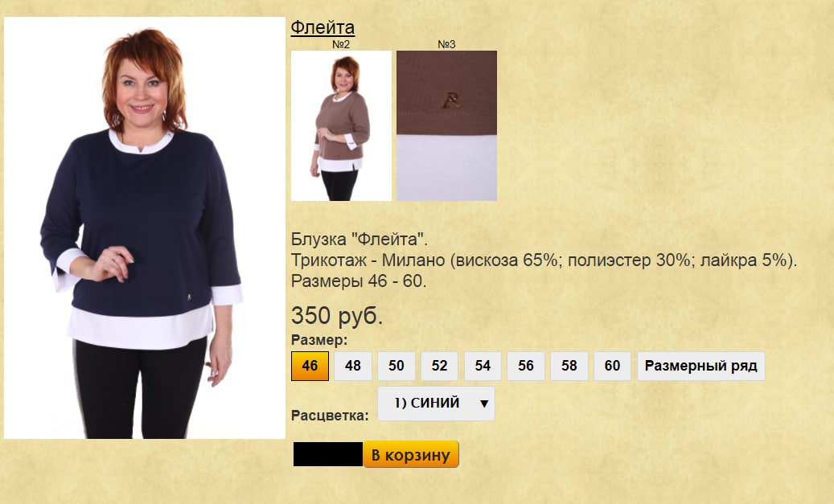Click the №3 label above fabric swatch
This screenshot has height=504, width=834.
(x=446, y=44)
